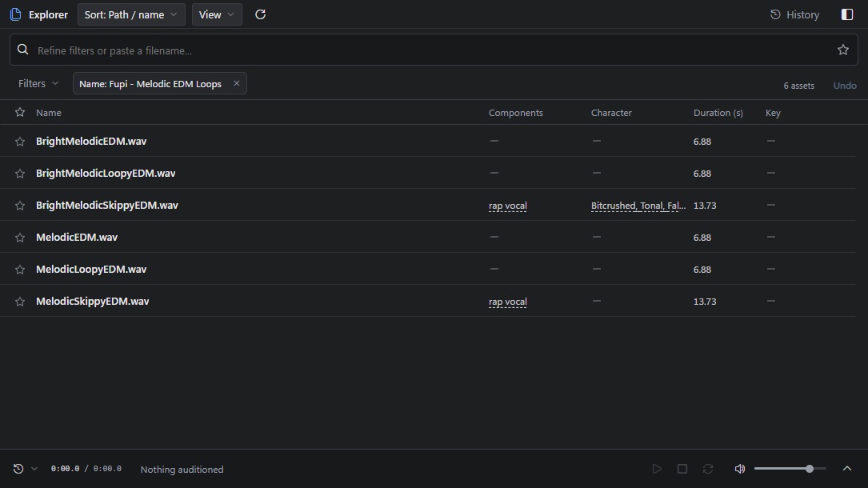
Task: Favorite BrightMelodicLoopyEDM.wav with its star
Action: [x=20, y=173]
